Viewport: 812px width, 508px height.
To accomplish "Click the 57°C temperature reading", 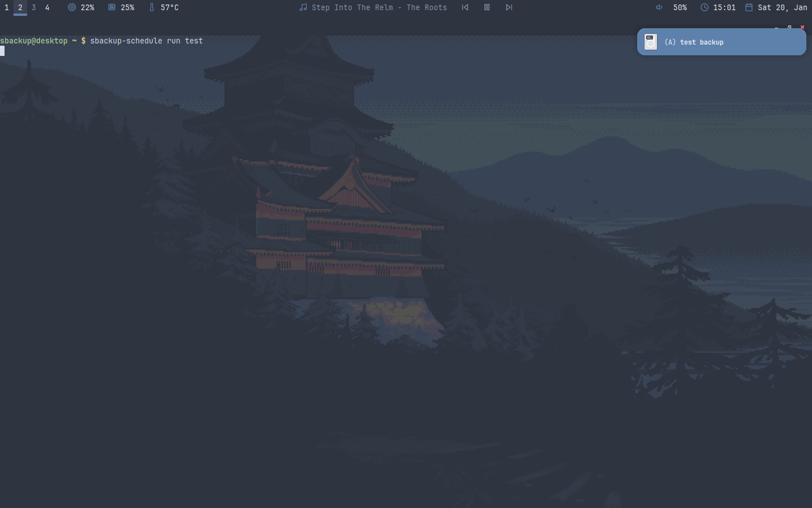I will point(170,7).
